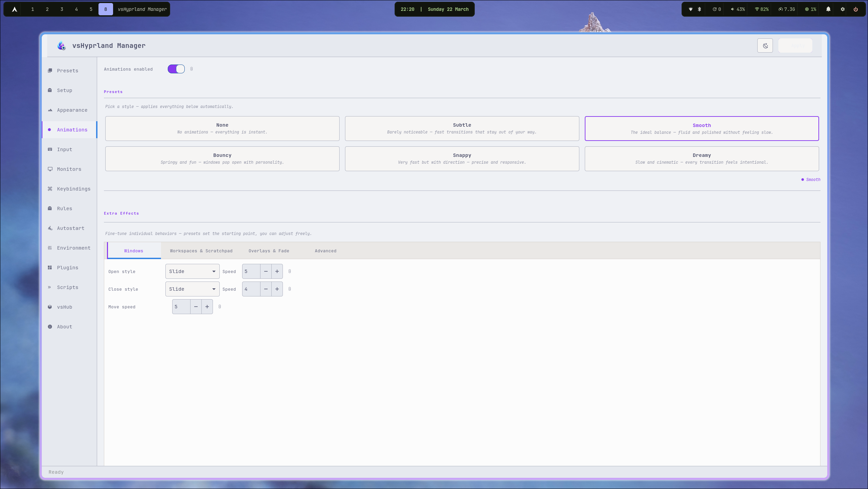Click the volume 43% indicator
868x489 pixels.
pos(738,9)
